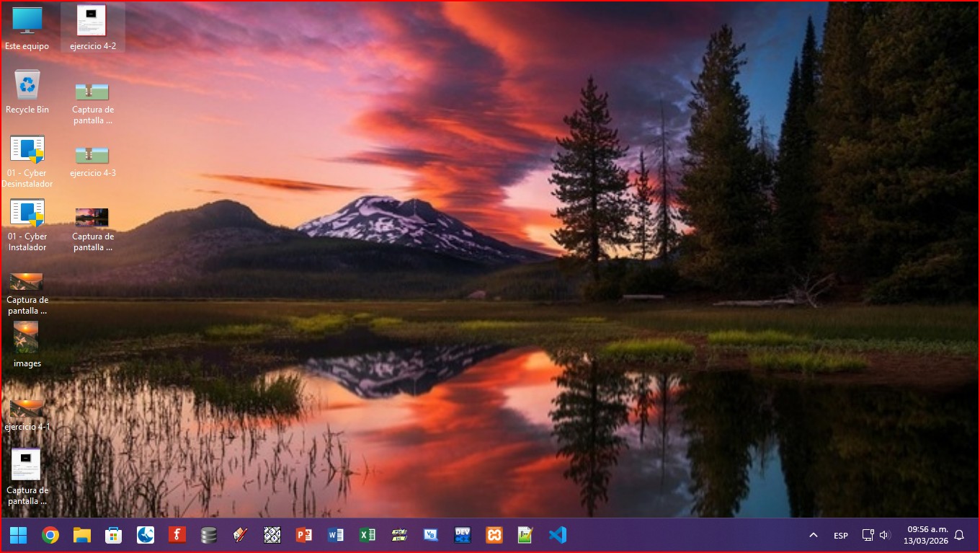Open Microsoft Store from the taskbar
The height and width of the screenshot is (553, 980).
(114, 535)
